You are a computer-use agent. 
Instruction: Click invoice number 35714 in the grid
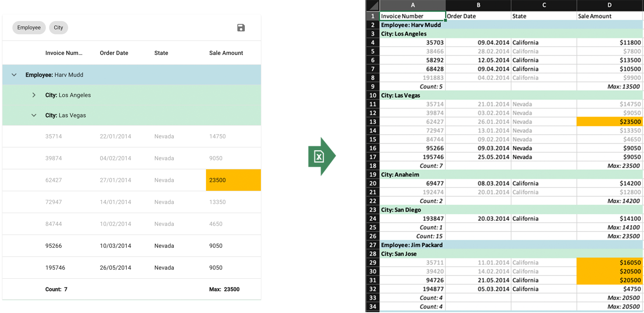tap(54, 136)
